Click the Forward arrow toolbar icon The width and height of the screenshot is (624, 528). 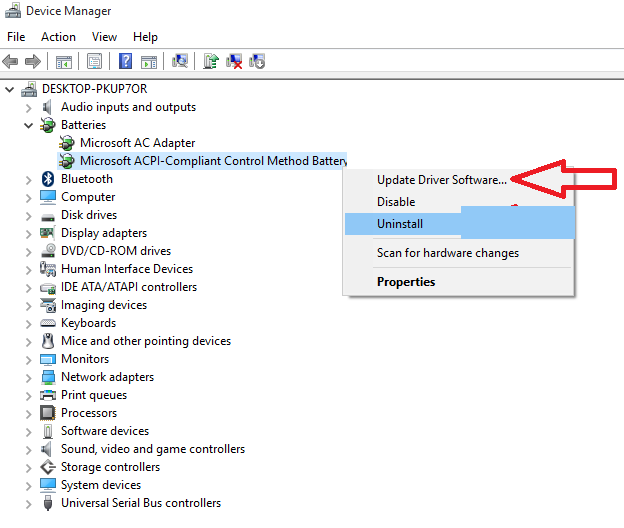[x=33, y=61]
